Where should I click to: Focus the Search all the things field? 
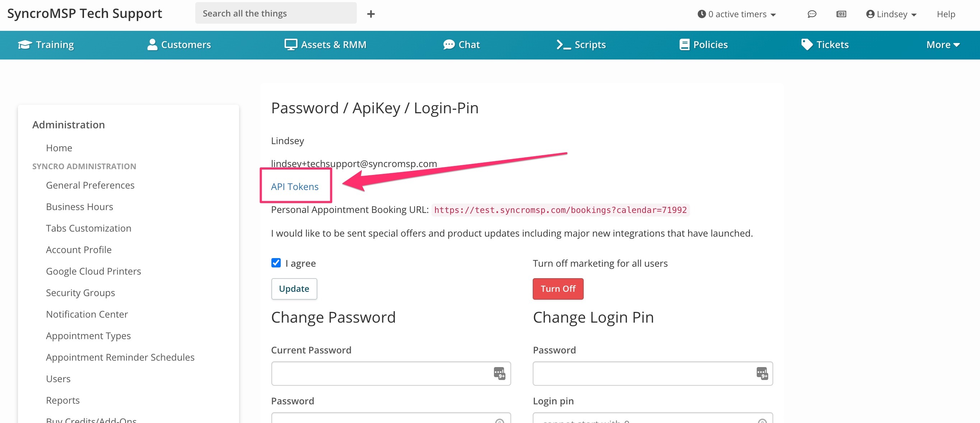(x=276, y=13)
